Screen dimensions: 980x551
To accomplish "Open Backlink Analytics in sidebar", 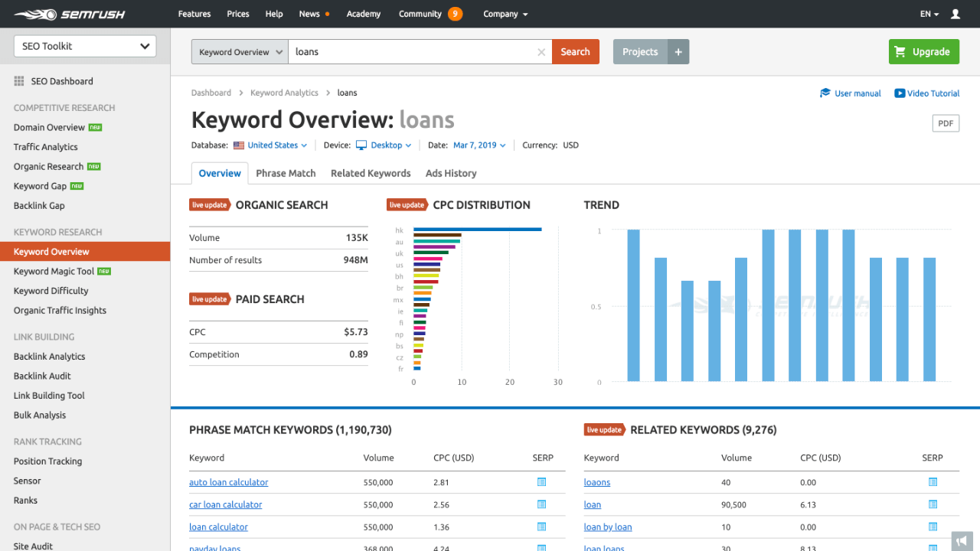I will pos(49,357).
